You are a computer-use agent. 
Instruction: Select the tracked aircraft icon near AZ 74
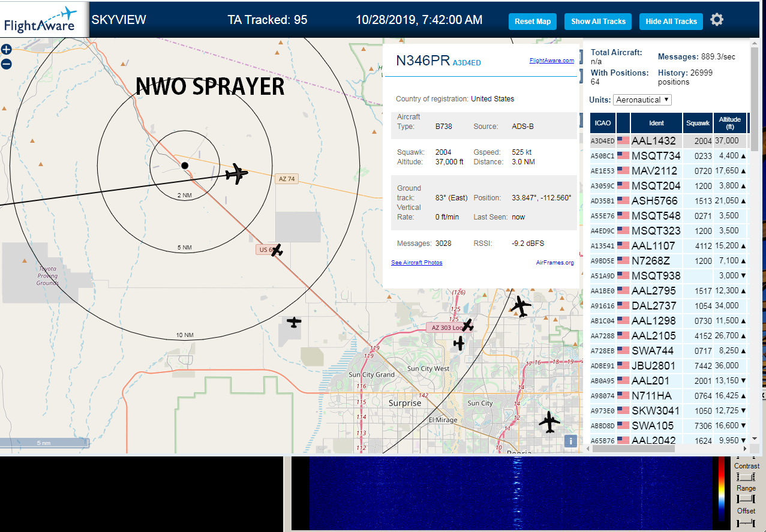coord(237,174)
